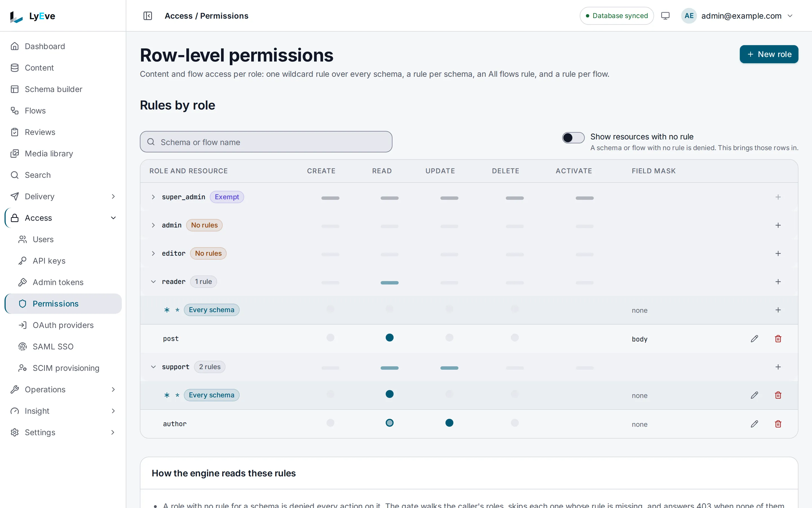
Task: Open the display theme monitor icon
Action: coord(665,16)
